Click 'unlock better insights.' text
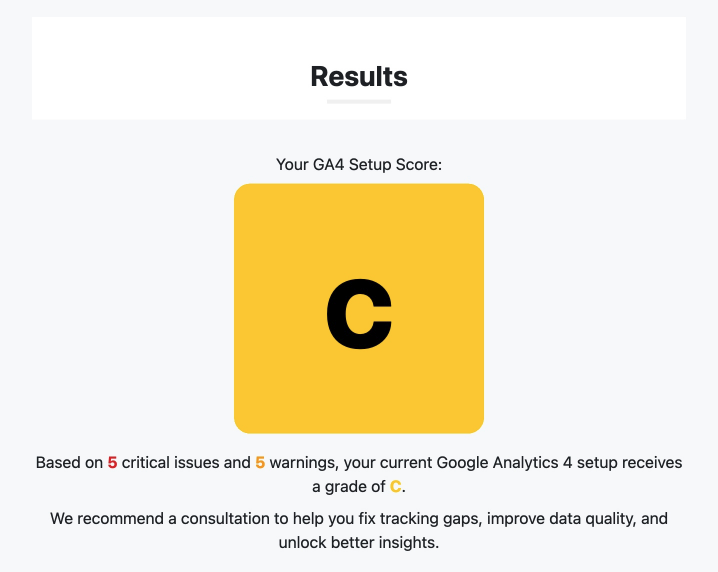Image resolution: width=718 pixels, height=572 pixels. pos(359,543)
